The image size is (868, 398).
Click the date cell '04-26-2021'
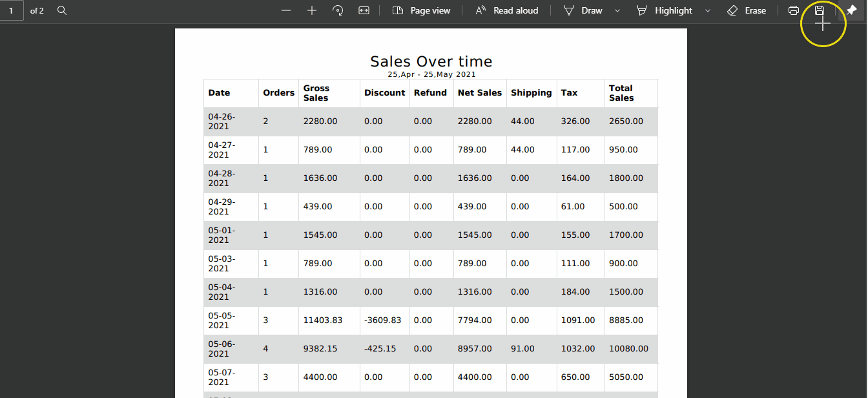(222, 121)
